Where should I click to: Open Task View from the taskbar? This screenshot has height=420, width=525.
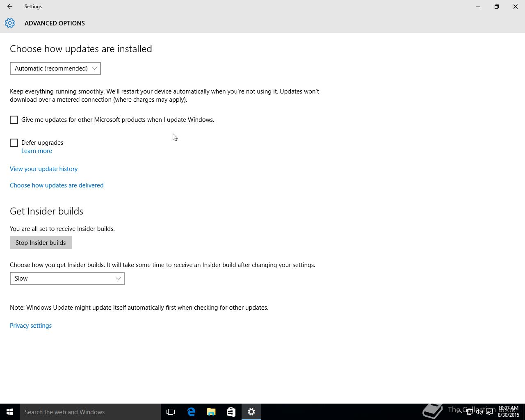click(x=171, y=412)
